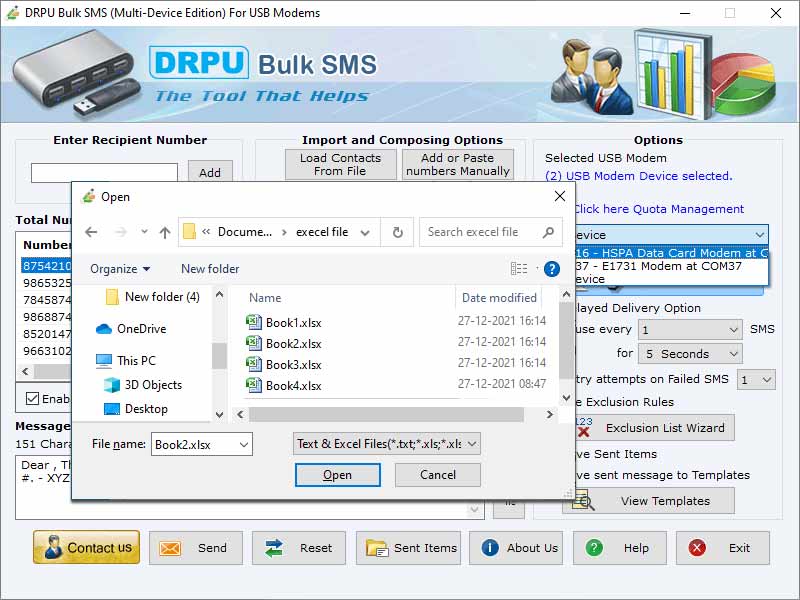Exit the DRPU Bulk SMS application
The height and width of the screenshot is (600, 800).
click(x=722, y=547)
